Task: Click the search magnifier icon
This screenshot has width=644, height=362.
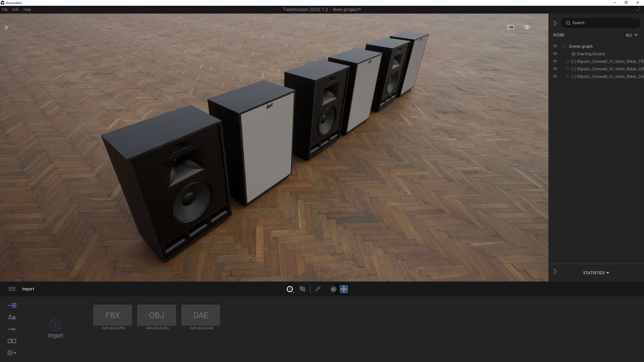Action: (568, 23)
